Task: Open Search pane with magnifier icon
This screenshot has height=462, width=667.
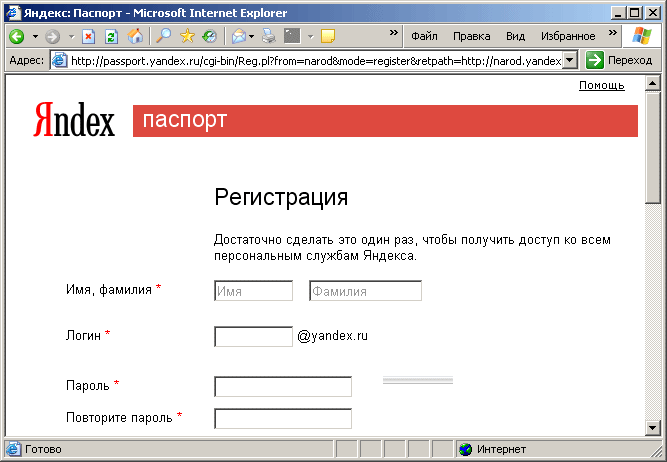Action: pyautogui.click(x=163, y=36)
